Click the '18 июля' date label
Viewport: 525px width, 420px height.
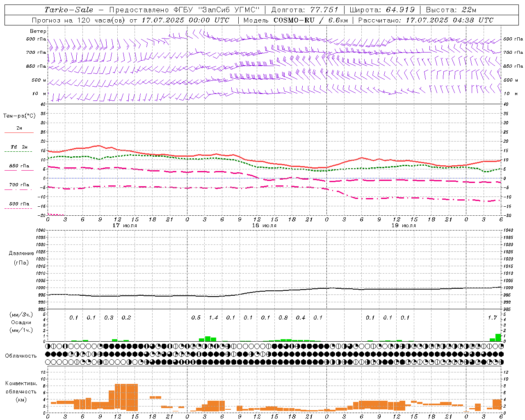click(x=264, y=226)
